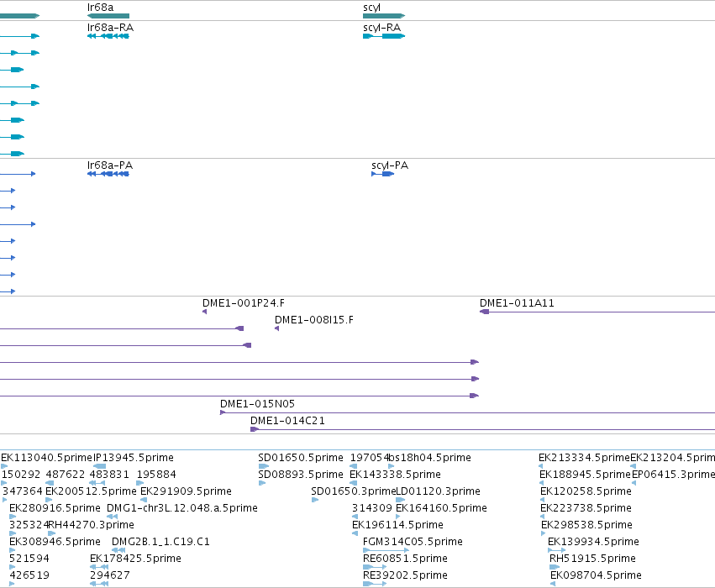
Task: Select the DME1-001P24.F label
Action: point(244,302)
